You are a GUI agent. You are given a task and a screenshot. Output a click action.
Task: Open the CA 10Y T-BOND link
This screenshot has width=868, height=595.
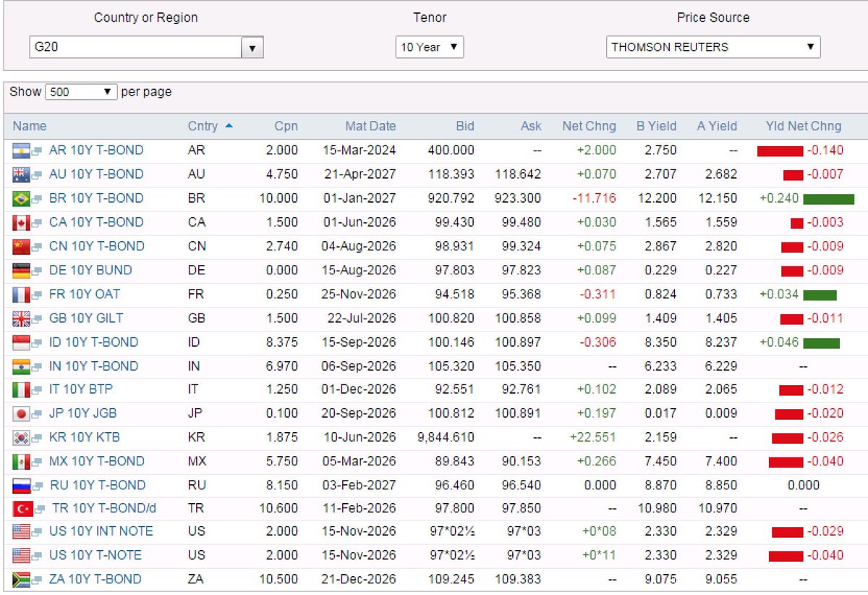96,222
